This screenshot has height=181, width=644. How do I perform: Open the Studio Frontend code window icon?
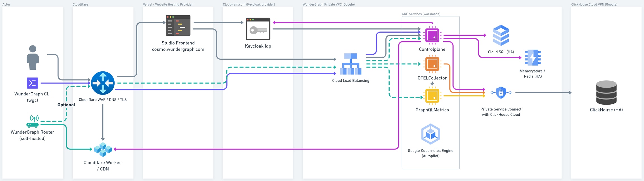coord(178,25)
